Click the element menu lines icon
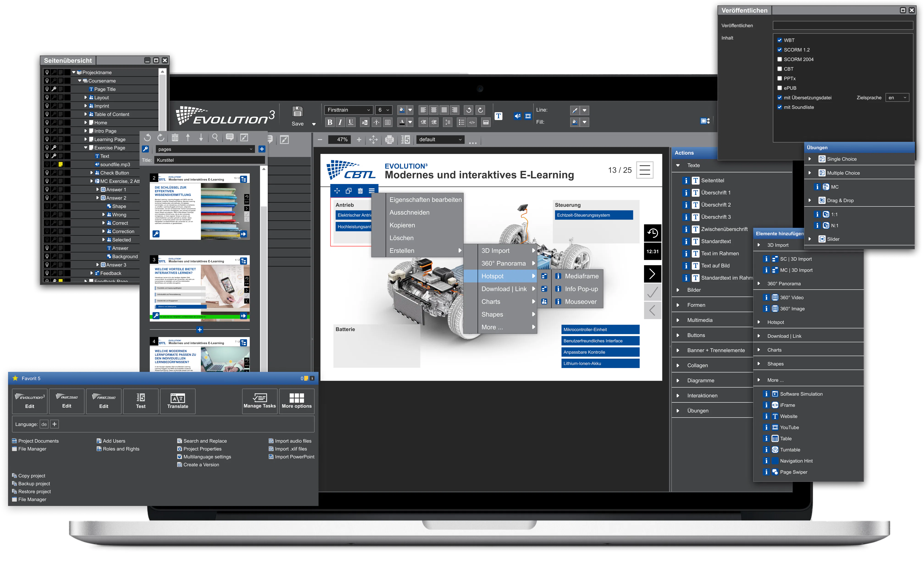This screenshot has height=569, width=924. (x=372, y=191)
